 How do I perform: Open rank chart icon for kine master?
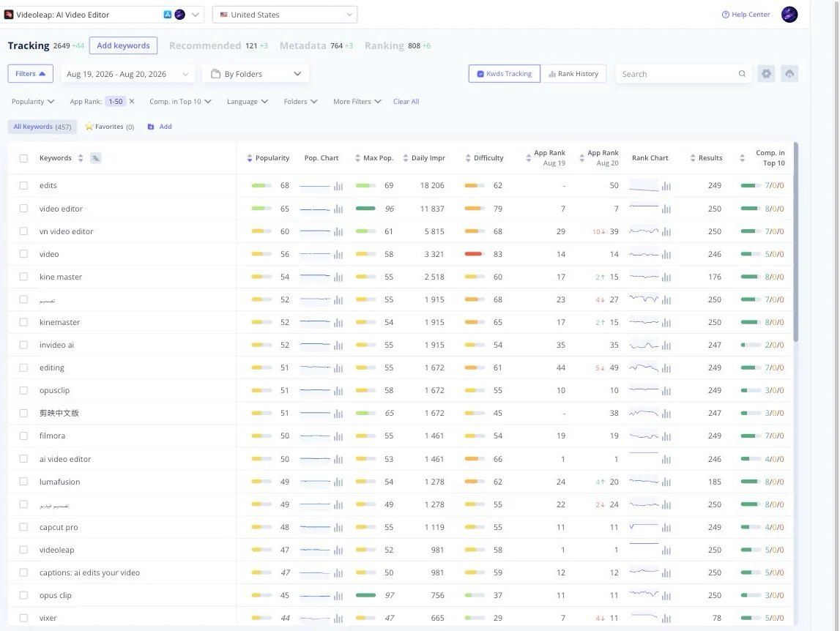point(666,277)
